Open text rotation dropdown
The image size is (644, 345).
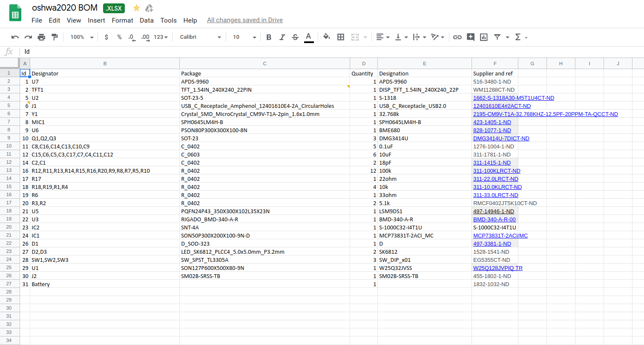[x=438, y=37]
